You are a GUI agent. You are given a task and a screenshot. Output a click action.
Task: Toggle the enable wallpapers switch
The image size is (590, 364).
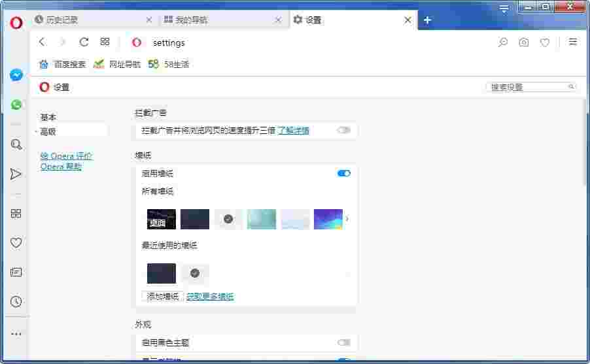coord(344,173)
